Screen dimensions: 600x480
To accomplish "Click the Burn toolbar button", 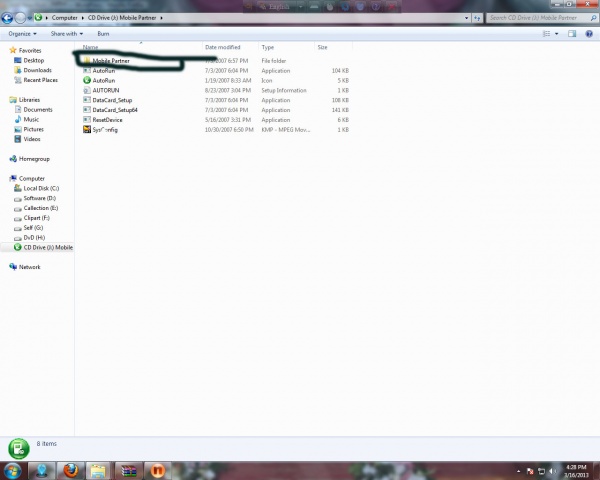I will click(103, 34).
